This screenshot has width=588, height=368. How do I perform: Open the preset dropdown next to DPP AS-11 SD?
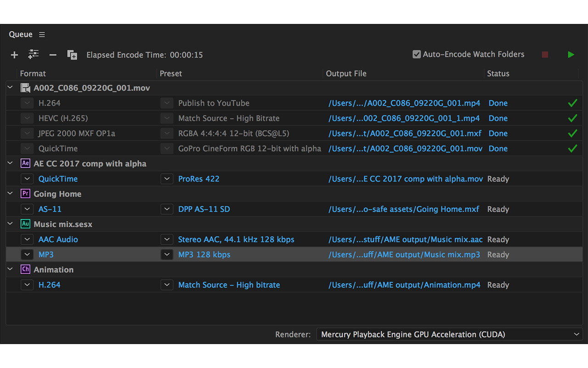(x=167, y=209)
